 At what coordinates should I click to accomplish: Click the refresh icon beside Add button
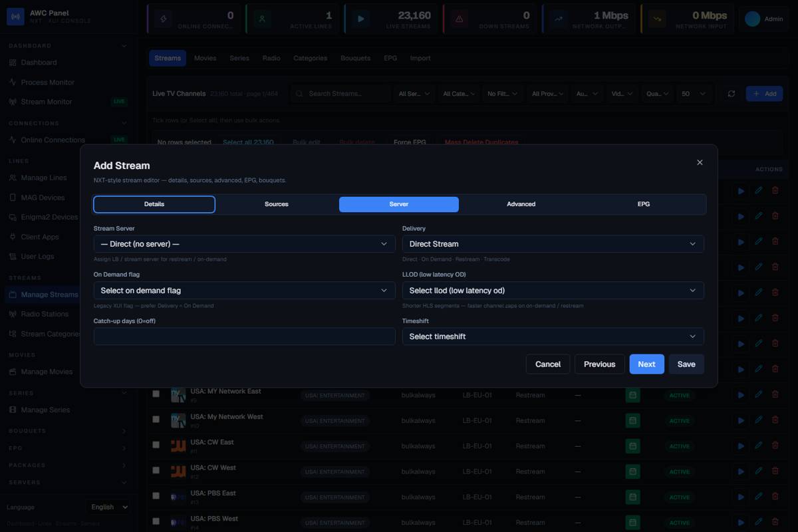tap(731, 94)
